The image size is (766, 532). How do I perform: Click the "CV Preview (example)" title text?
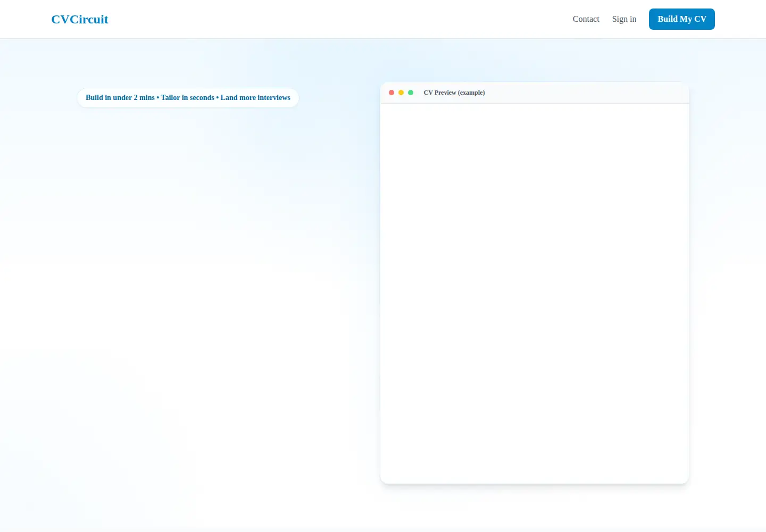pos(454,93)
